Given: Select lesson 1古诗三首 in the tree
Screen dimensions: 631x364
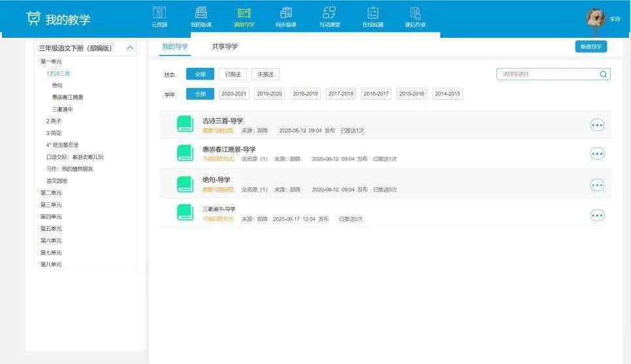Looking at the screenshot, I should (x=58, y=74).
